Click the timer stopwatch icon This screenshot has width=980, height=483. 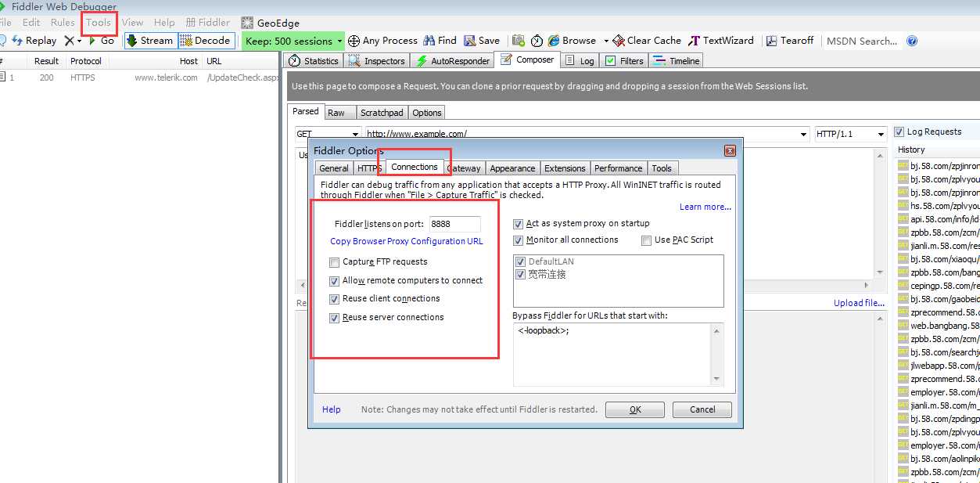[x=537, y=41]
